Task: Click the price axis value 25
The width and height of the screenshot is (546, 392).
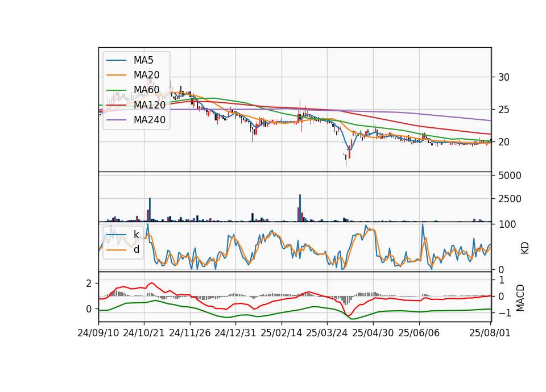Action: 504,110
